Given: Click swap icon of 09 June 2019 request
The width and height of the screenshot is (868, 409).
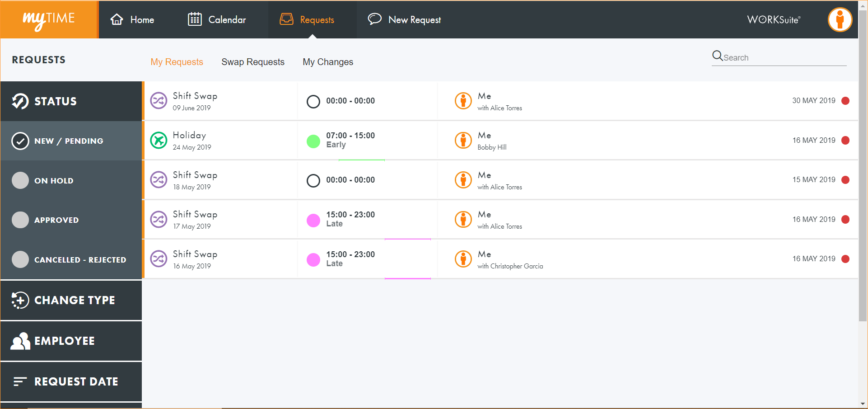Looking at the screenshot, I should pos(159,101).
